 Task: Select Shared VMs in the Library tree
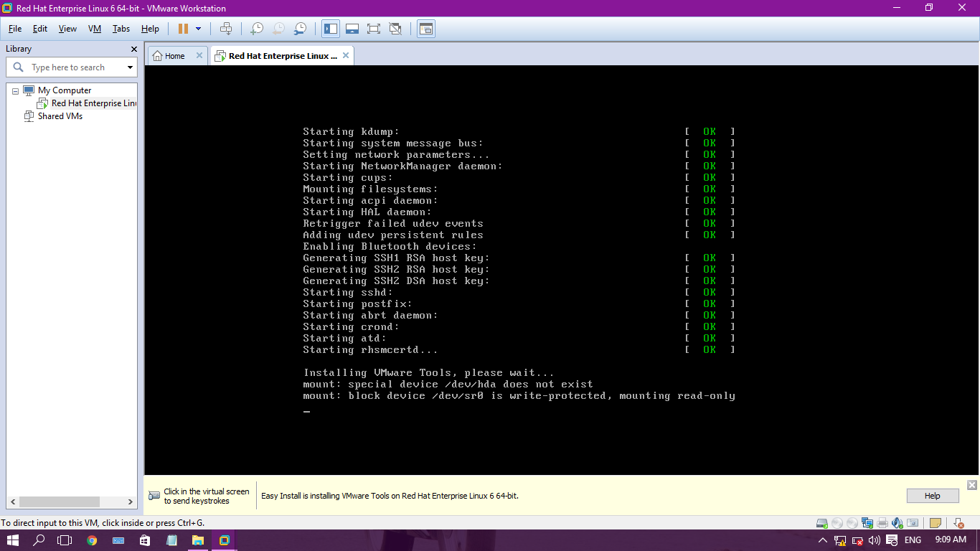(x=60, y=116)
